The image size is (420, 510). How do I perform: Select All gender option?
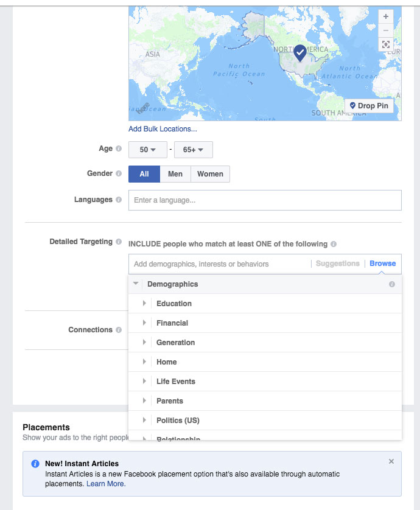point(144,174)
